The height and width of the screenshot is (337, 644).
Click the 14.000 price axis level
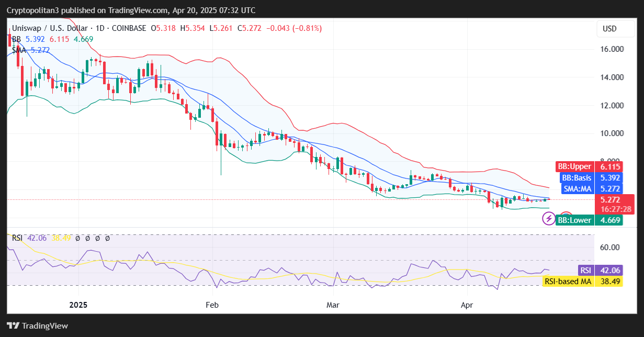point(612,77)
